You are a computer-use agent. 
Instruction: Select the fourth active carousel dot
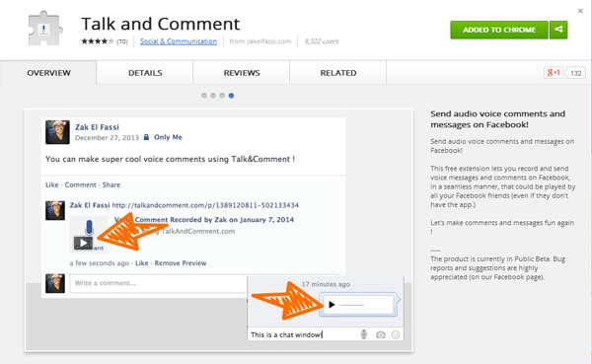pyautogui.click(x=231, y=96)
